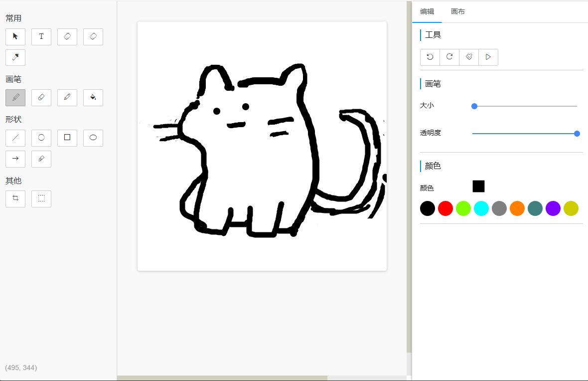Select the arrow shape tool
The width and height of the screenshot is (588, 381).
point(15,159)
